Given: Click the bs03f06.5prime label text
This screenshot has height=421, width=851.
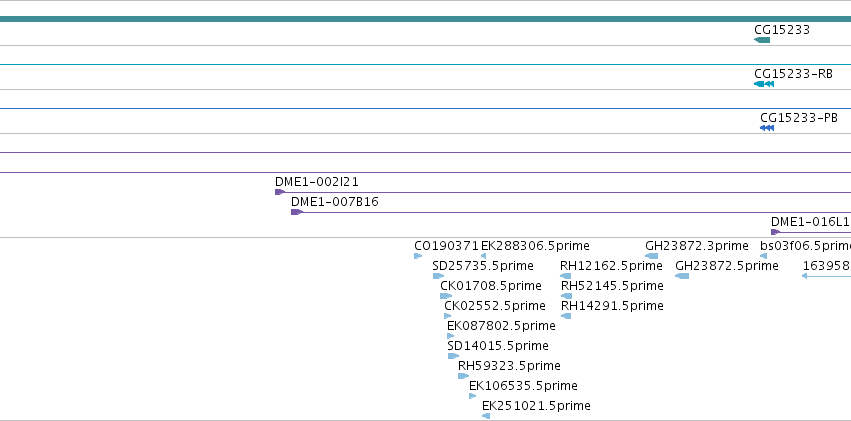Looking at the screenshot, I should pos(805,246).
